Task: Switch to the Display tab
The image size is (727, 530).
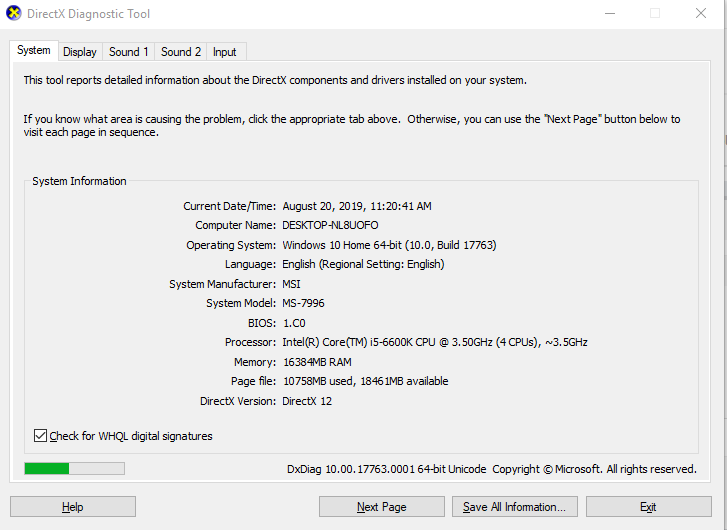Action: coord(80,52)
